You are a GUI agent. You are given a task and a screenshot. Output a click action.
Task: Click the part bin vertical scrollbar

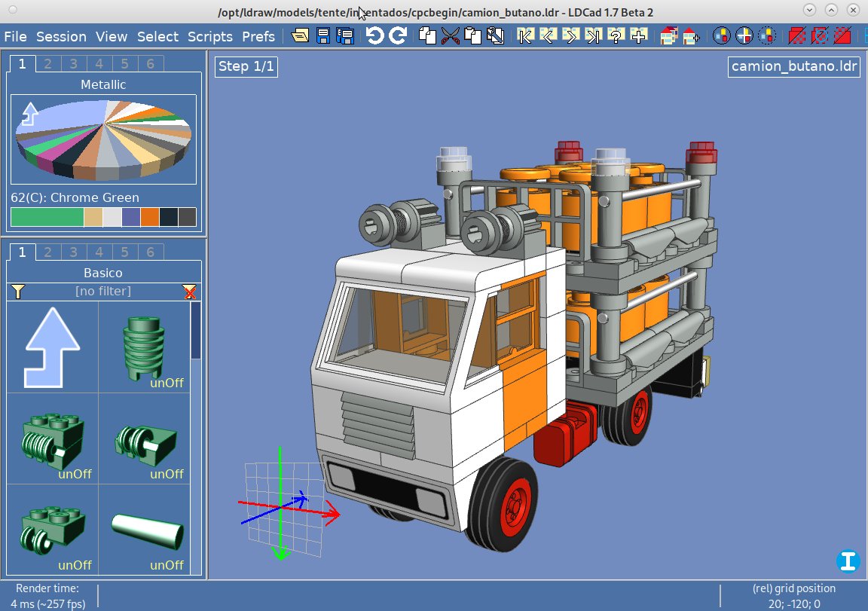(195, 438)
